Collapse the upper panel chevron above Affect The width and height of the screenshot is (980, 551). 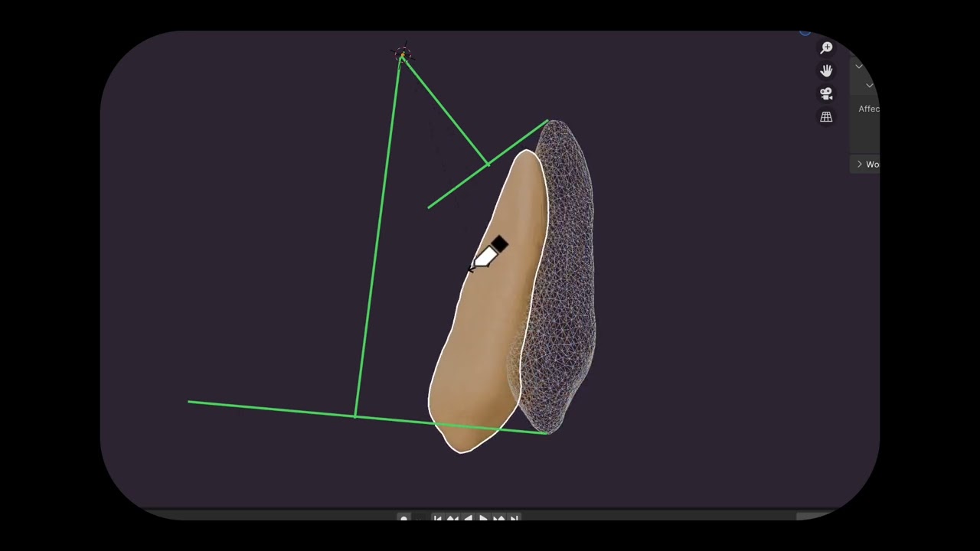(859, 67)
